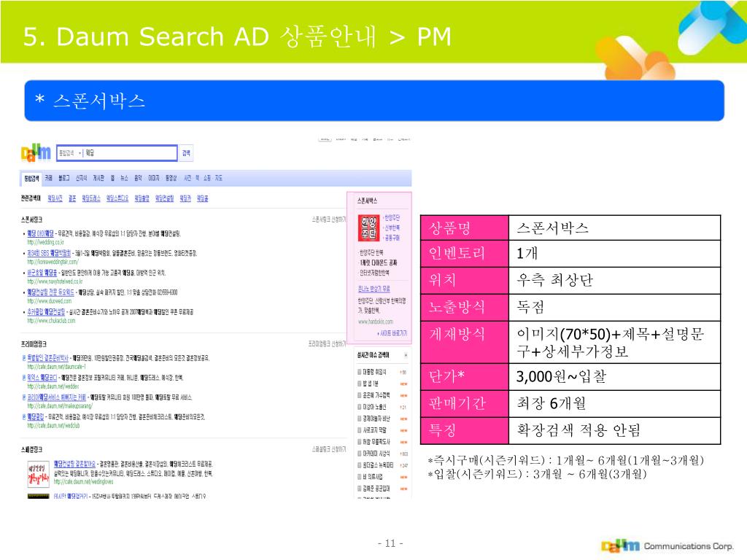Image resolution: width=747 pixels, height=560 pixels.
Task: Click related search term 웨딩촬영
Action: pos(142,198)
